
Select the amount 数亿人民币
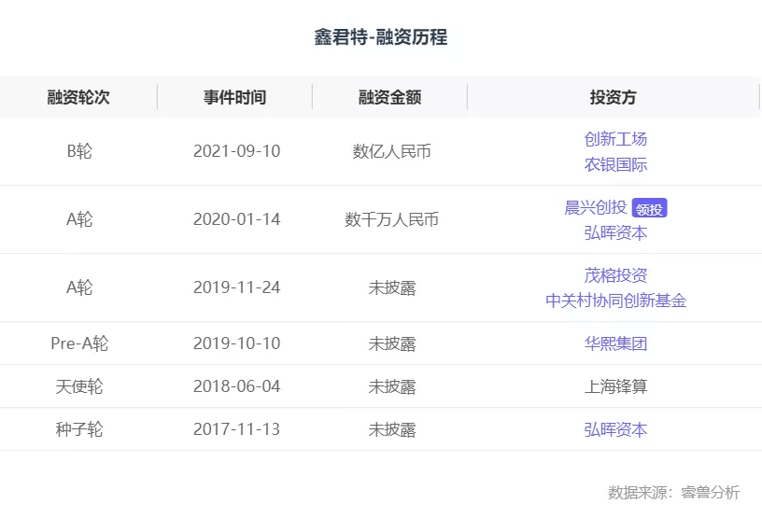click(x=391, y=151)
